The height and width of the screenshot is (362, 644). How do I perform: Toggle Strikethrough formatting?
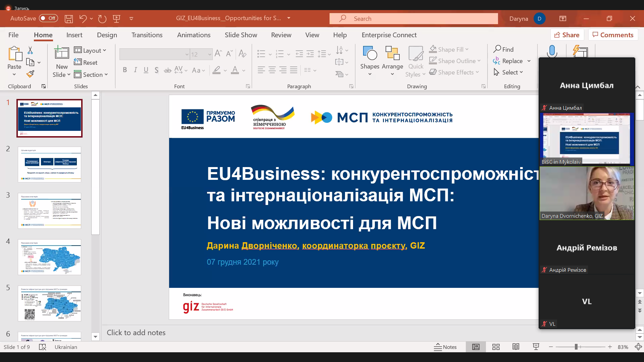(x=167, y=70)
